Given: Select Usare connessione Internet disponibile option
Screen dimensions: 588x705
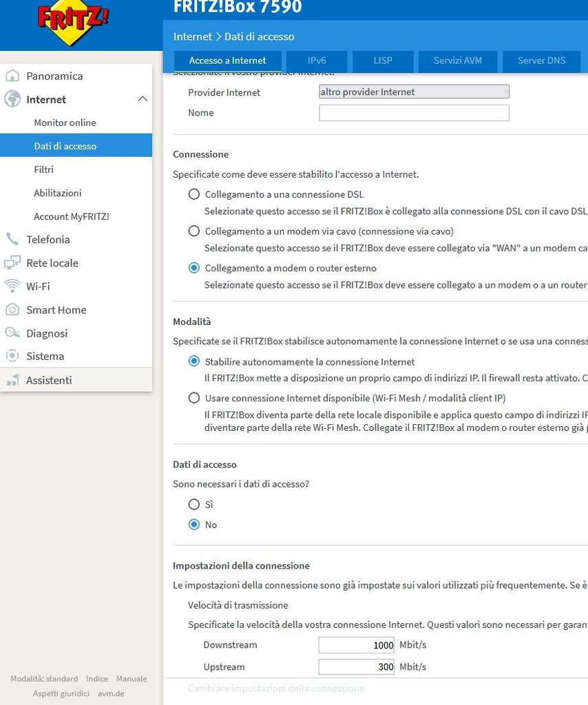Looking at the screenshot, I should (x=193, y=398).
